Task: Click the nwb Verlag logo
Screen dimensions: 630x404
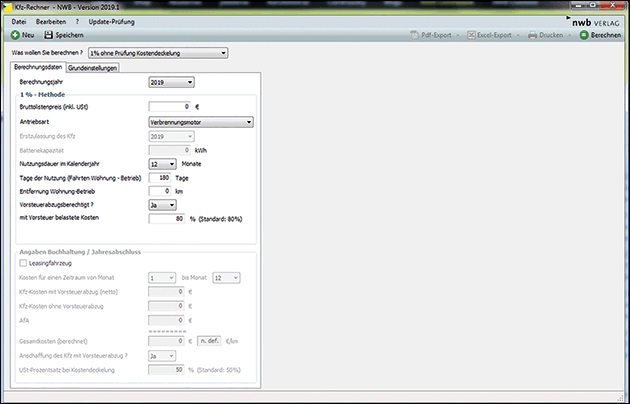Action: coord(594,21)
